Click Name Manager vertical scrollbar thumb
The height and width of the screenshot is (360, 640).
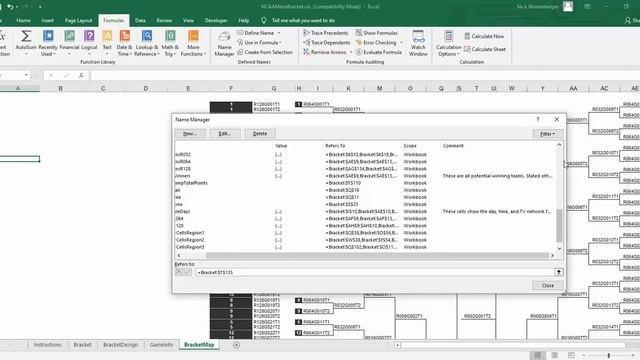pyautogui.click(x=559, y=225)
